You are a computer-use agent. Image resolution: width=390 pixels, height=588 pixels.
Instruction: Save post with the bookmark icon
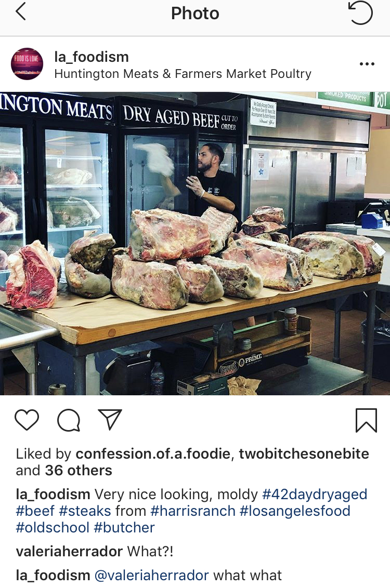[366, 420]
